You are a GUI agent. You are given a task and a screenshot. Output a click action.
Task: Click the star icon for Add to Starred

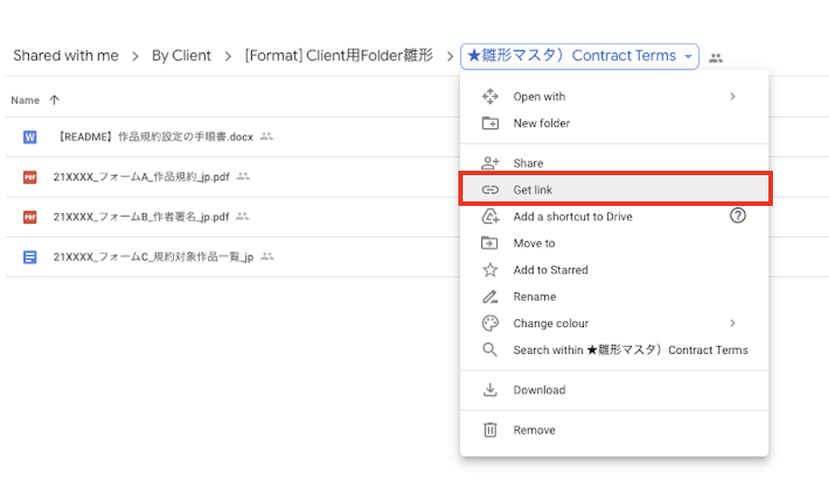(x=490, y=270)
